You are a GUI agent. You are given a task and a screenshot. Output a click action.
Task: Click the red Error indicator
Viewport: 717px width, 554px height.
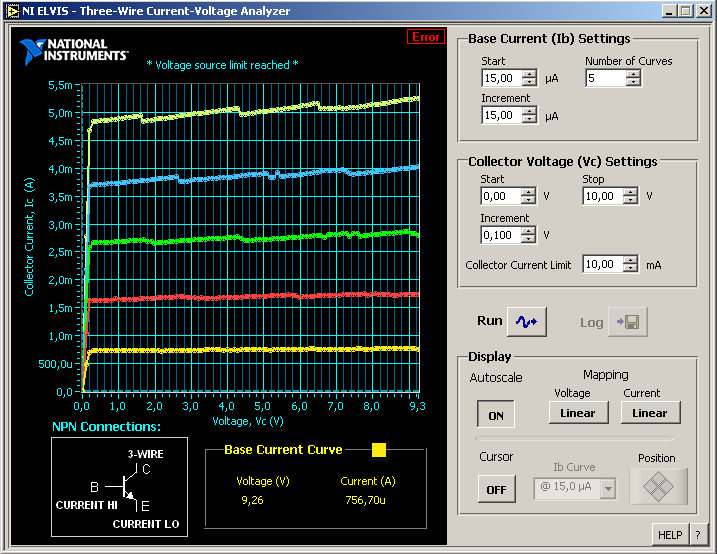[425, 37]
